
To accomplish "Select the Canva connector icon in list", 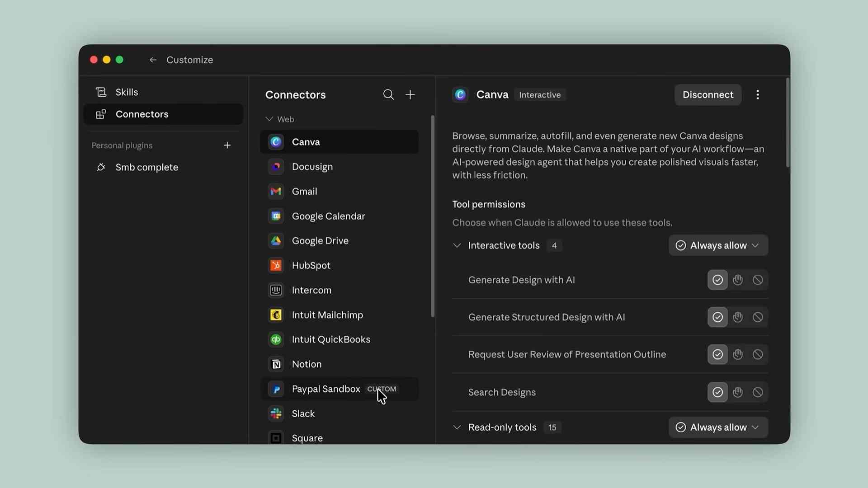I will pos(276,142).
